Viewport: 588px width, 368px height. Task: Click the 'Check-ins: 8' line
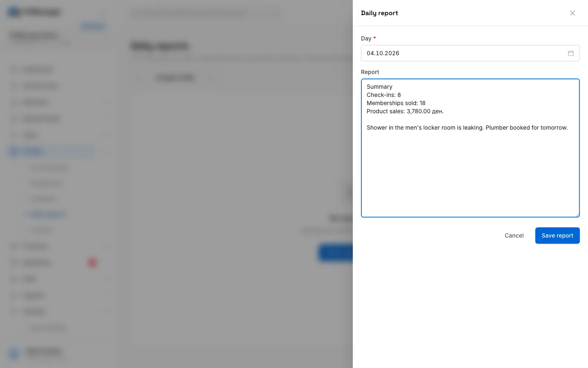point(384,95)
